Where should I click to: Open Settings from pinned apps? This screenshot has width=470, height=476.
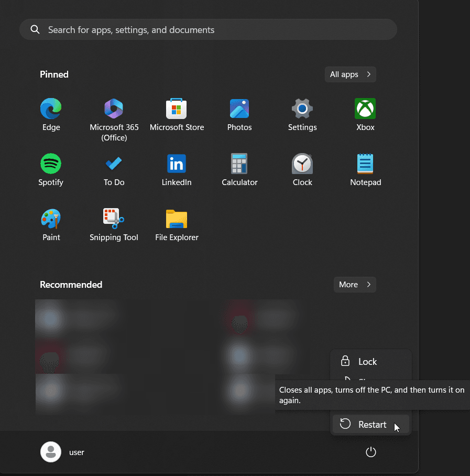[302, 114]
